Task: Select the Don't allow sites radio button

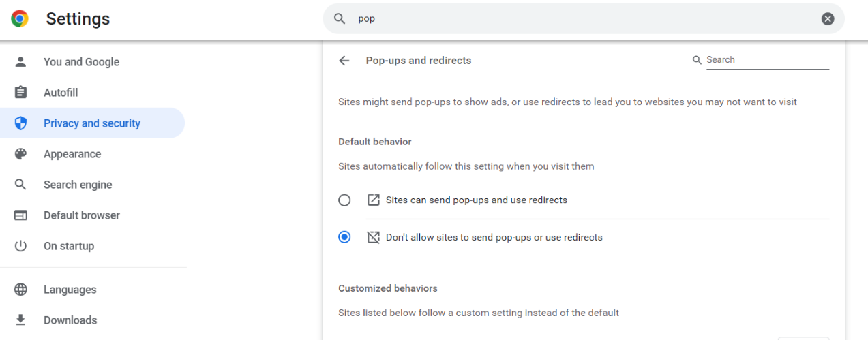Action: (x=344, y=238)
